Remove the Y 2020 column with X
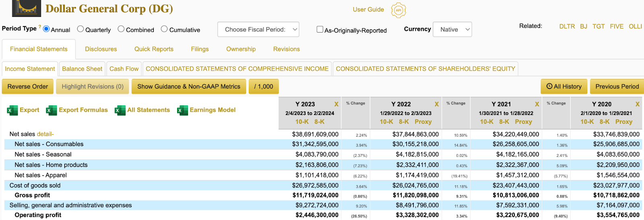The width and height of the screenshot is (644, 220). point(638,104)
